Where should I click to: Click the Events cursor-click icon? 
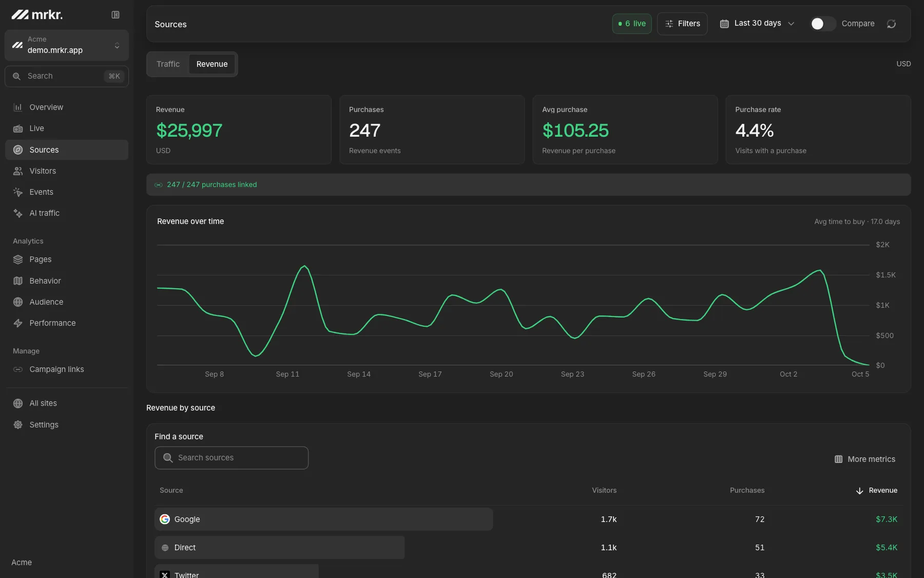point(18,192)
